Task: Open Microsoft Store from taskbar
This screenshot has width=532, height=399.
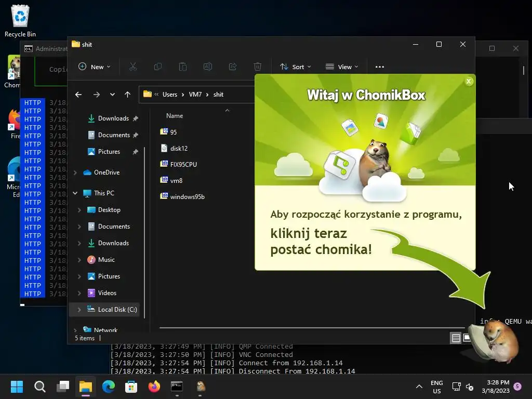Action: [131, 387]
